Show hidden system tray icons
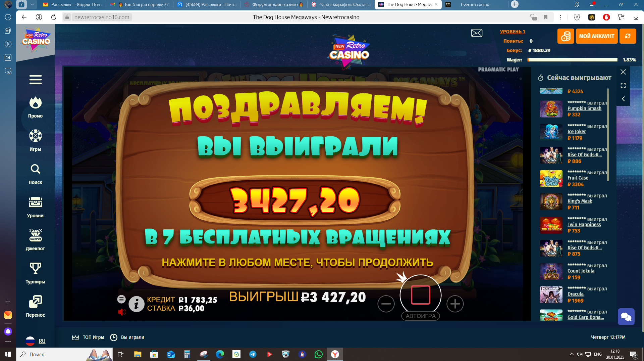 point(572,354)
